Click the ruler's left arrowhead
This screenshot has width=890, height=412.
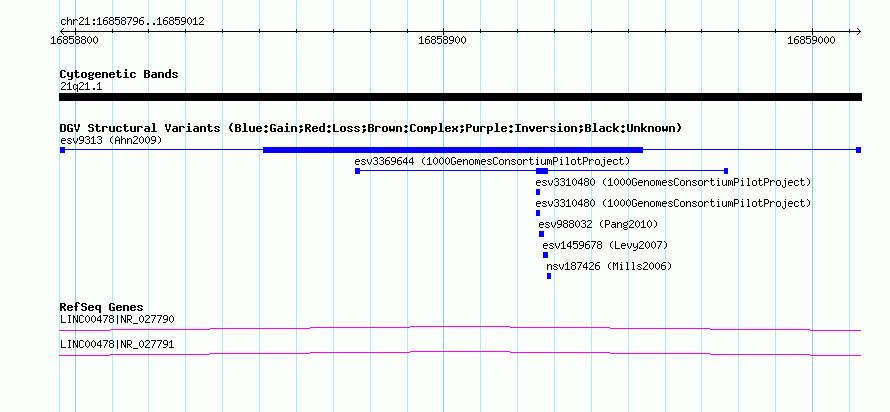click(62, 31)
